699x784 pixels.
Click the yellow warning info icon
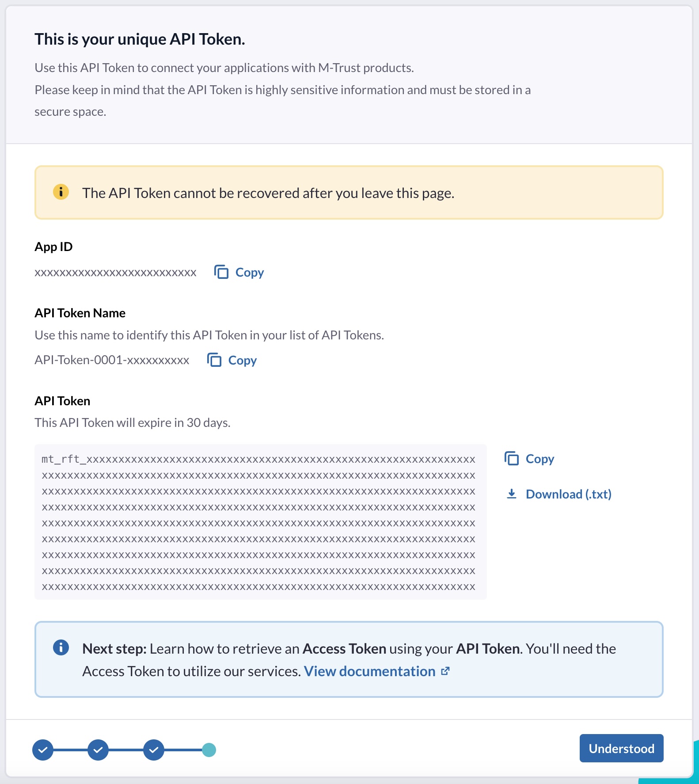(x=61, y=192)
